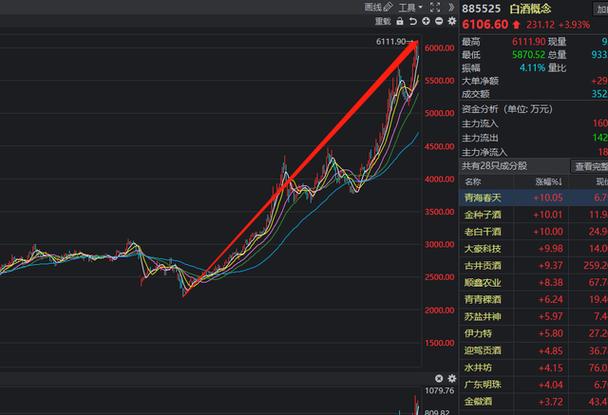Screen dimensions: 608x415
Task: Open chart settings gear icon
Action: click(x=452, y=21)
